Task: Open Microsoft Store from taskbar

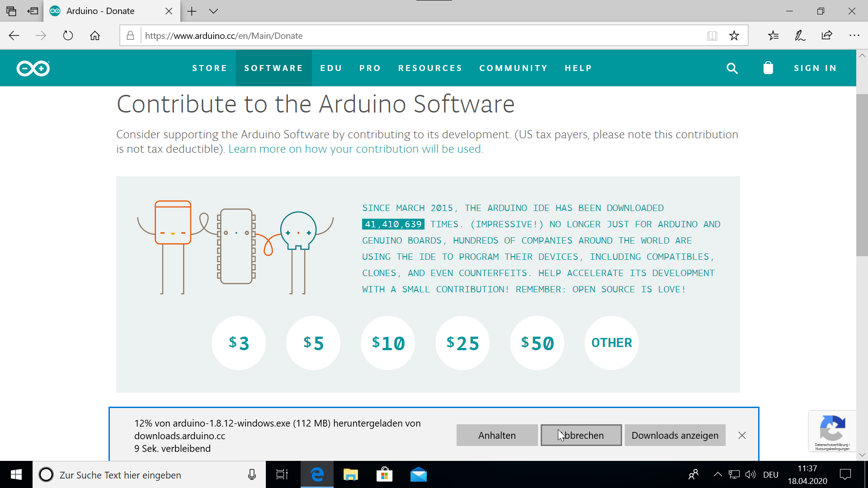Action: tap(384, 474)
